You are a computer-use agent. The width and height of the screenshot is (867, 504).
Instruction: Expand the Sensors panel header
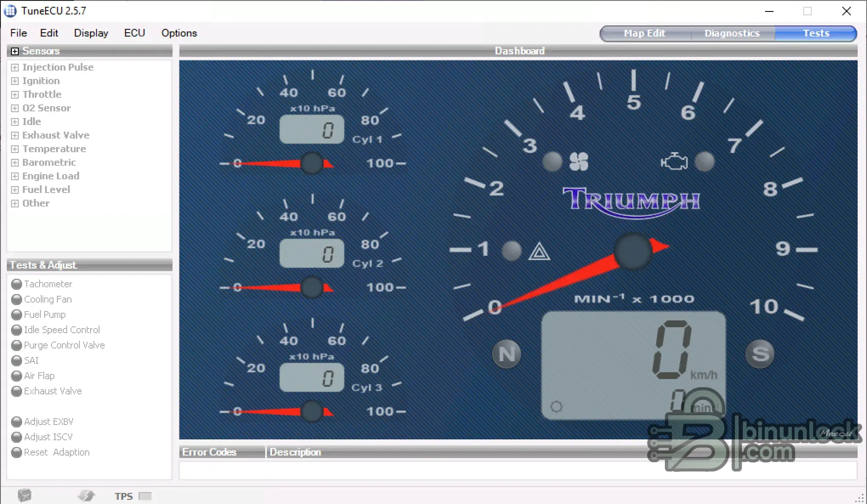click(15, 51)
